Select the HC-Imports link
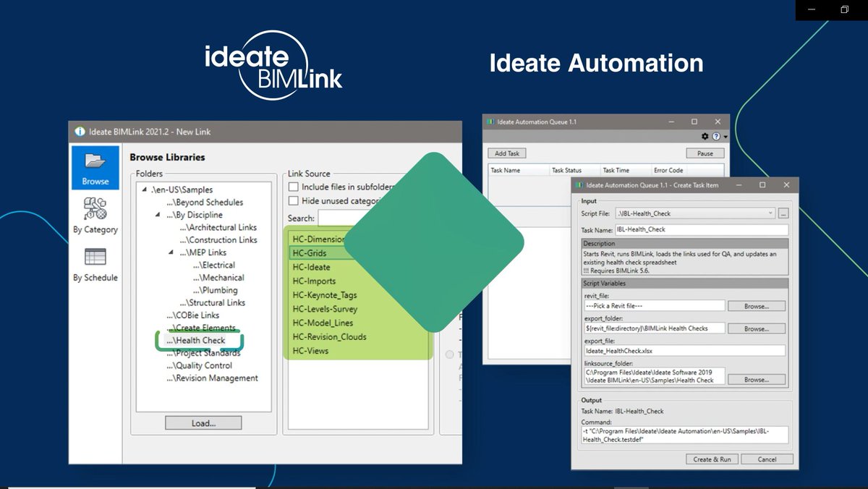This screenshot has width=868, height=489. pyautogui.click(x=314, y=281)
